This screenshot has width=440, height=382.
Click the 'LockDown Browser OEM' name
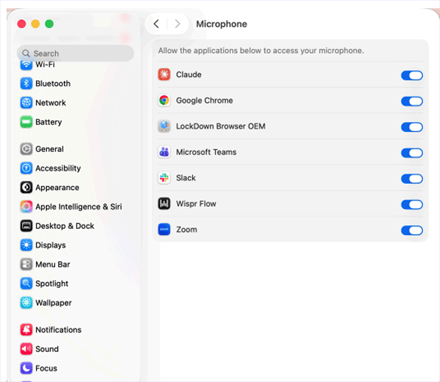(221, 126)
